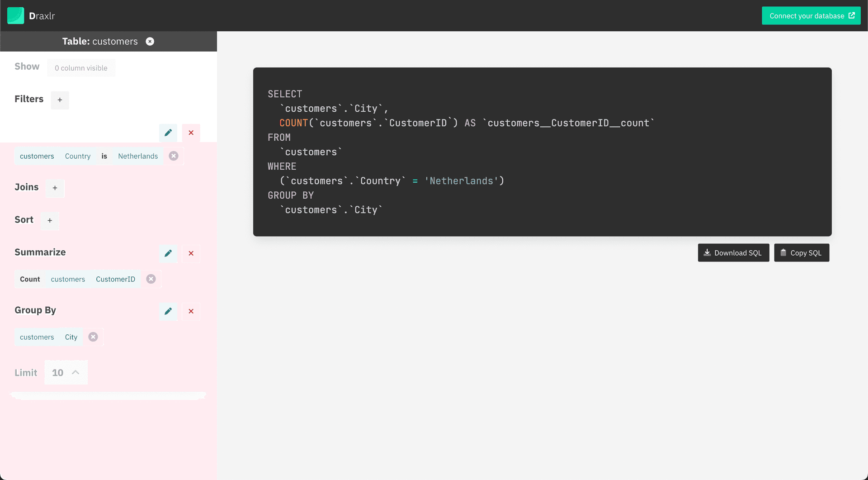Edit the Summarize section
Image resolution: width=868 pixels, height=480 pixels.
point(168,253)
